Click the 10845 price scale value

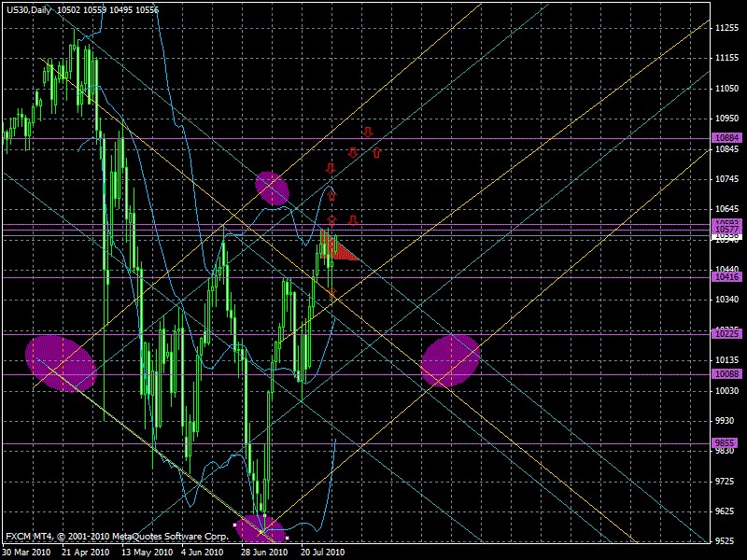pyautogui.click(x=727, y=149)
